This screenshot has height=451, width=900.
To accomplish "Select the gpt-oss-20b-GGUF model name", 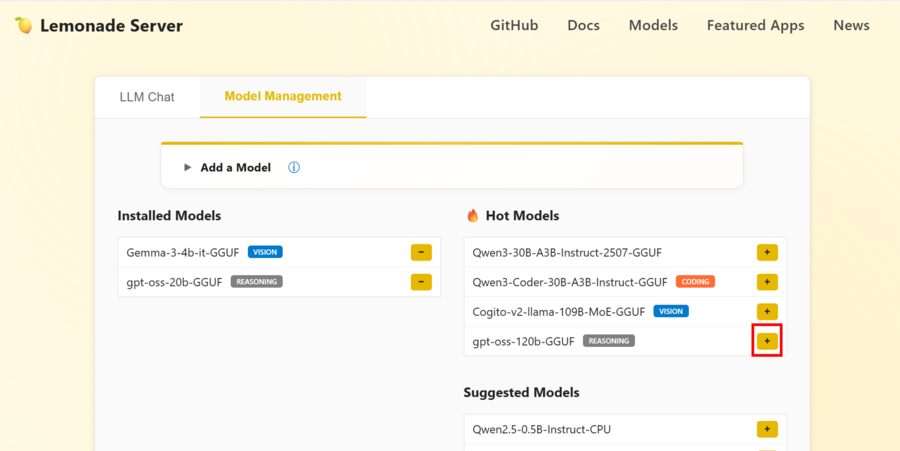I will 174,282.
